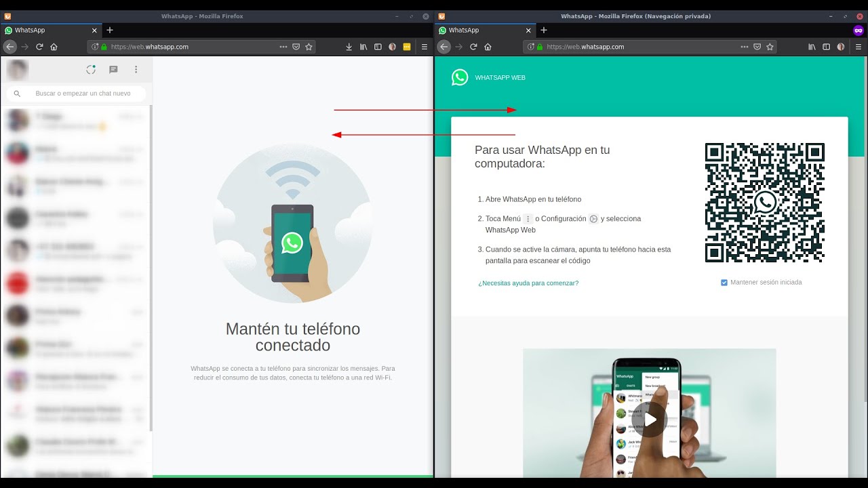Image resolution: width=868 pixels, height=488 pixels.
Task: Save to Pocket in left Firefox window
Action: click(x=296, y=47)
